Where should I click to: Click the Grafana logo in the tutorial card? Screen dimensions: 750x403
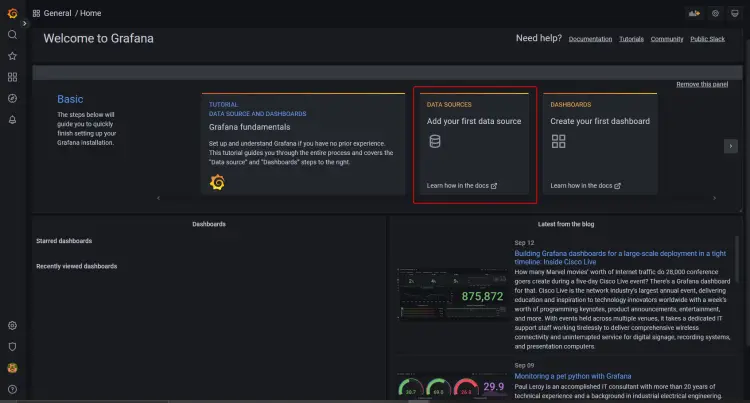(217, 182)
